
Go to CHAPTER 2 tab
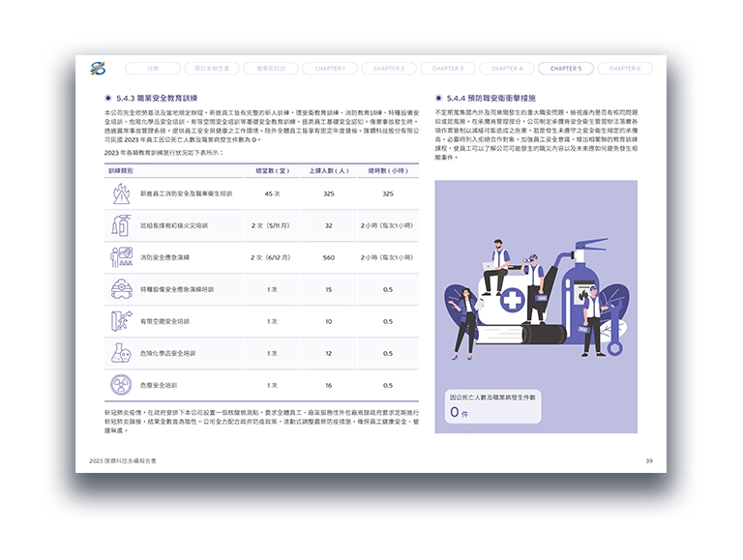(x=389, y=69)
